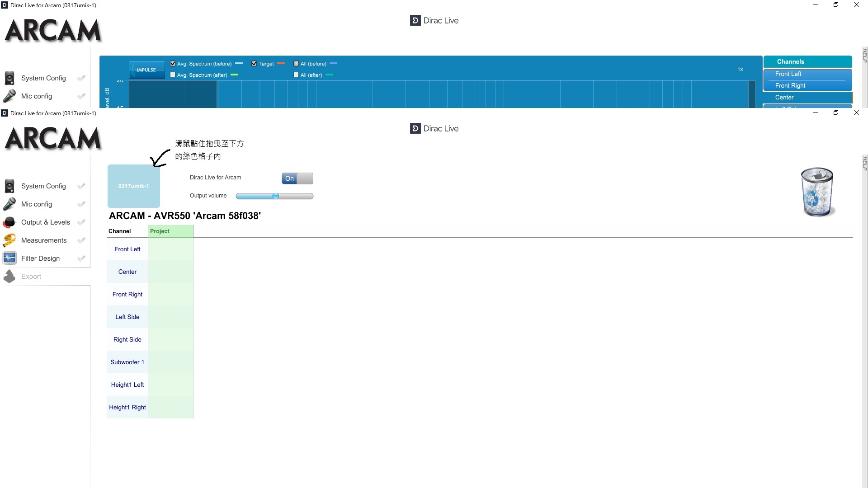
Task: Click the Measurements checkmark icon
Action: coord(81,240)
